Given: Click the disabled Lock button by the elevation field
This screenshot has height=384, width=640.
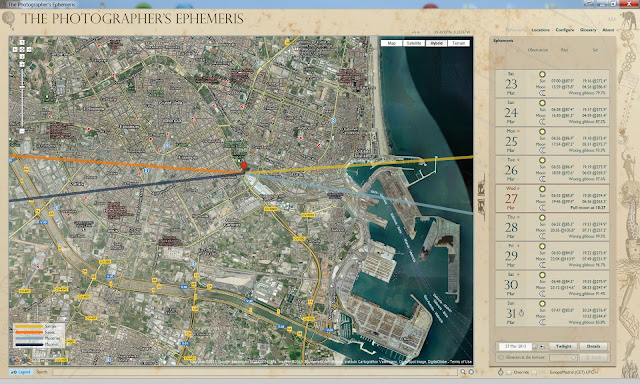Looking at the screenshot, I should point(594,357).
